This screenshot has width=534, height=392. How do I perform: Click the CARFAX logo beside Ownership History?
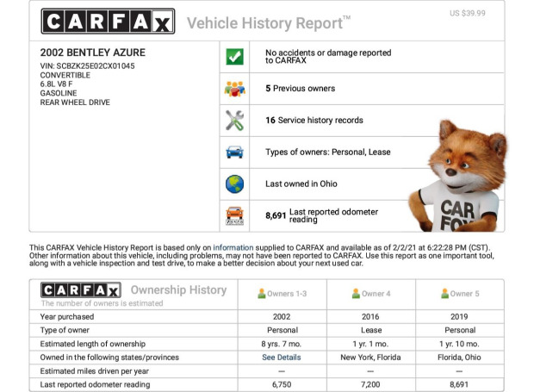(81, 290)
